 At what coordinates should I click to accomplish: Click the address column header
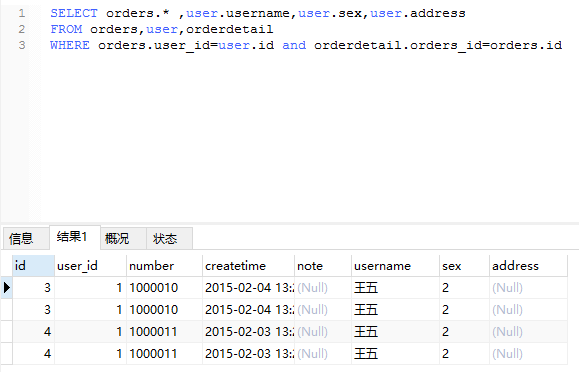point(528,266)
